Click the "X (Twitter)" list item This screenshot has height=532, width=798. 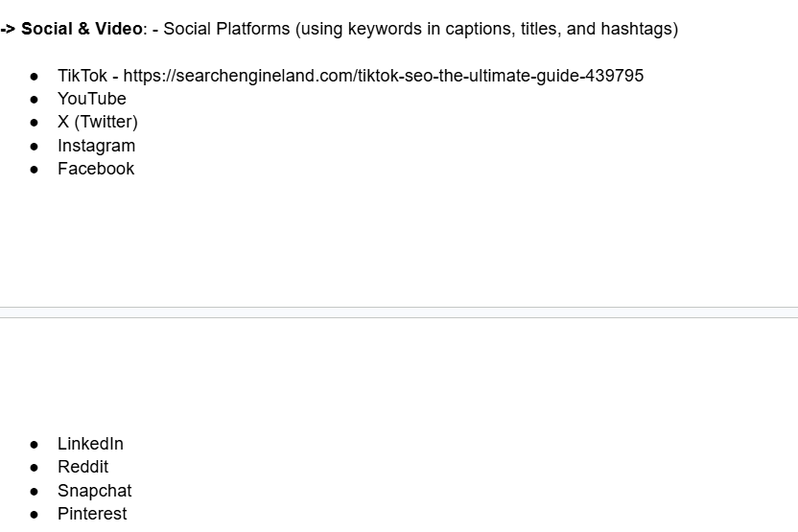coord(98,122)
